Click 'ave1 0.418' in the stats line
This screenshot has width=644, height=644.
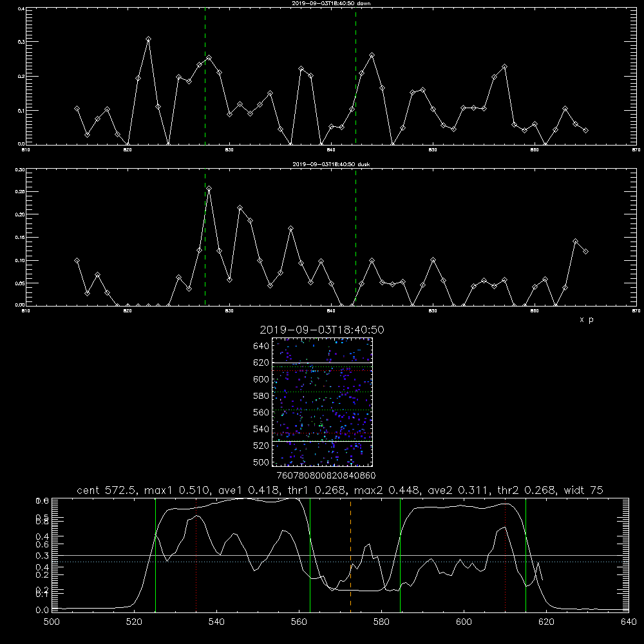pos(248,490)
